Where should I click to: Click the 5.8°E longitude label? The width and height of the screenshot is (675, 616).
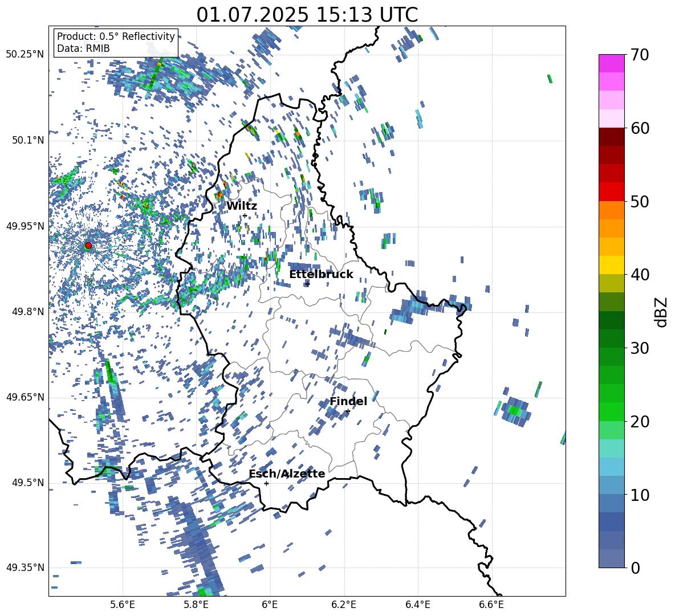point(196,605)
